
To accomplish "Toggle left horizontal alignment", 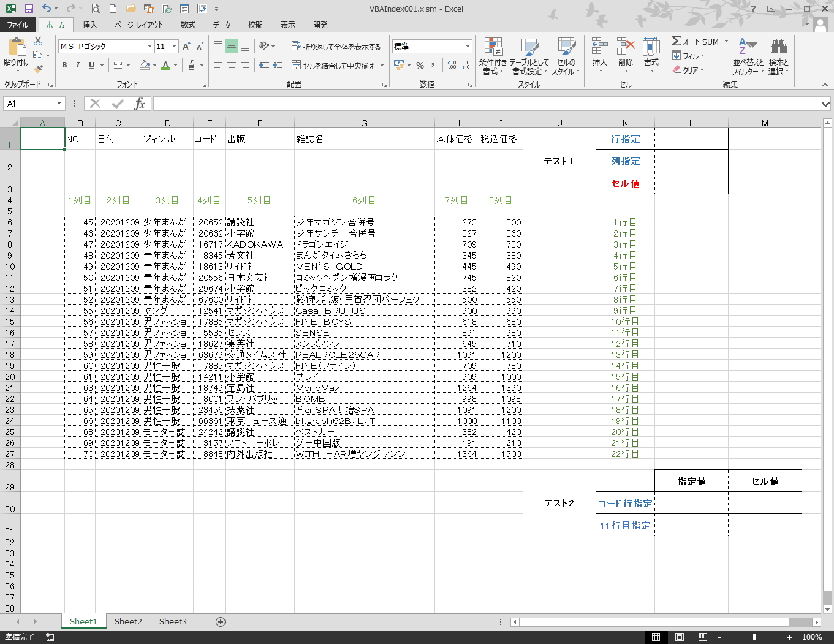I will pos(218,65).
